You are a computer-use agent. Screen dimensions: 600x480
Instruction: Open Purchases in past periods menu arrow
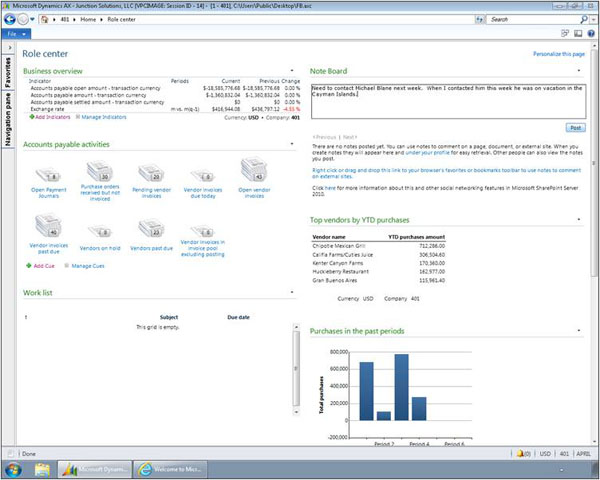click(x=579, y=330)
